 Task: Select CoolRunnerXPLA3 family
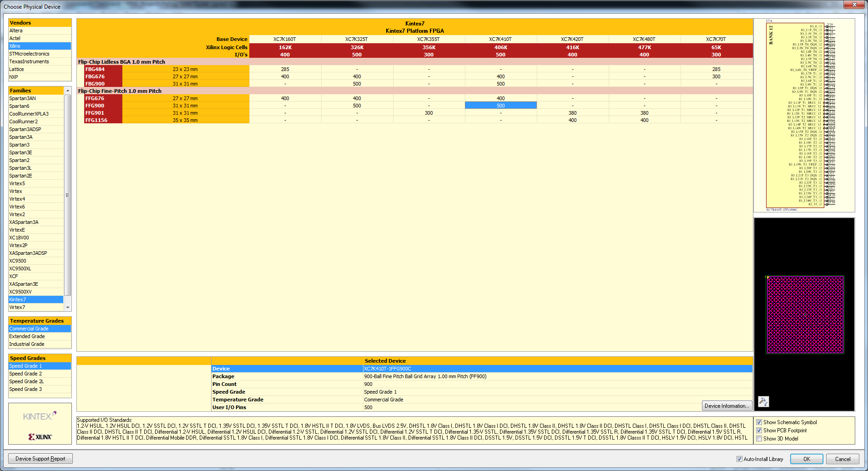tap(36, 114)
